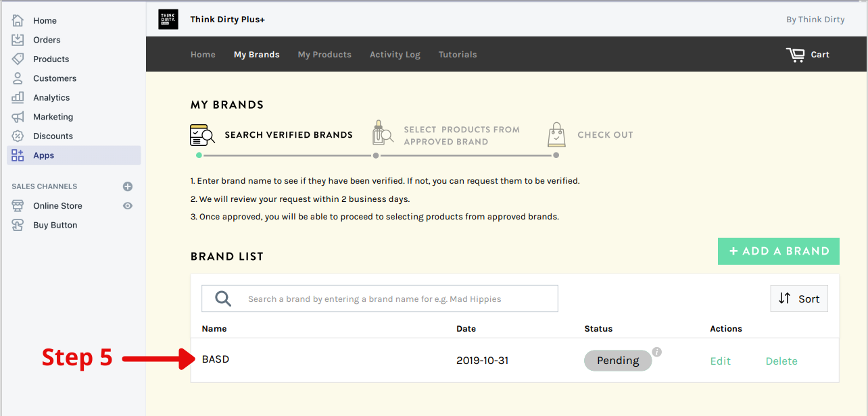Open the Tutorials tab
The height and width of the screenshot is (416, 868).
pyautogui.click(x=458, y=55)
